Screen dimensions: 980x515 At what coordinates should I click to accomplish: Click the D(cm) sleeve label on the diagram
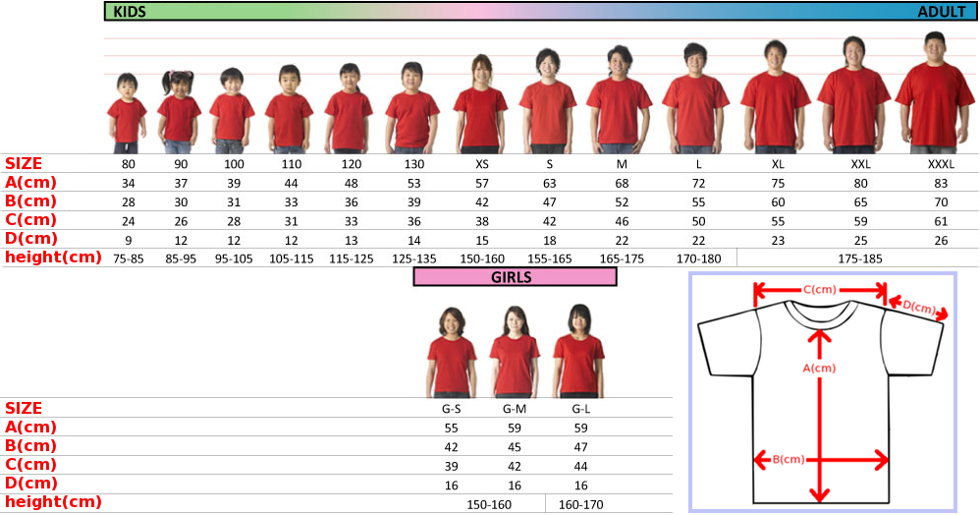[x=919, y=308]
